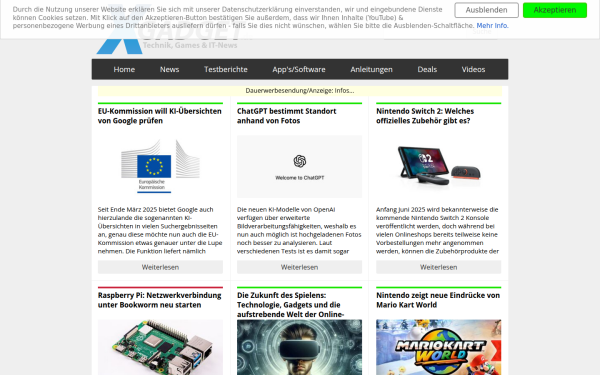Click the Mario Kart World thumbnail
600x375 pixels.
point(439,347)
